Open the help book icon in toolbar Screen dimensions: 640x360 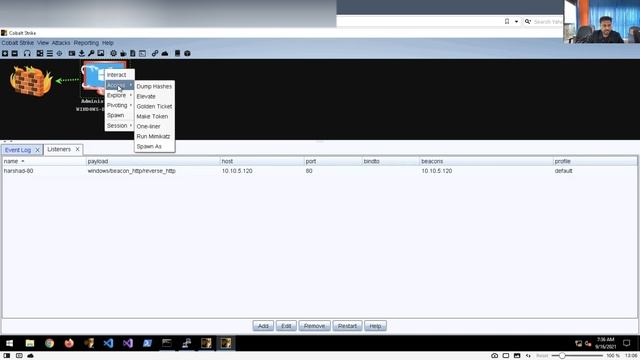178,53
